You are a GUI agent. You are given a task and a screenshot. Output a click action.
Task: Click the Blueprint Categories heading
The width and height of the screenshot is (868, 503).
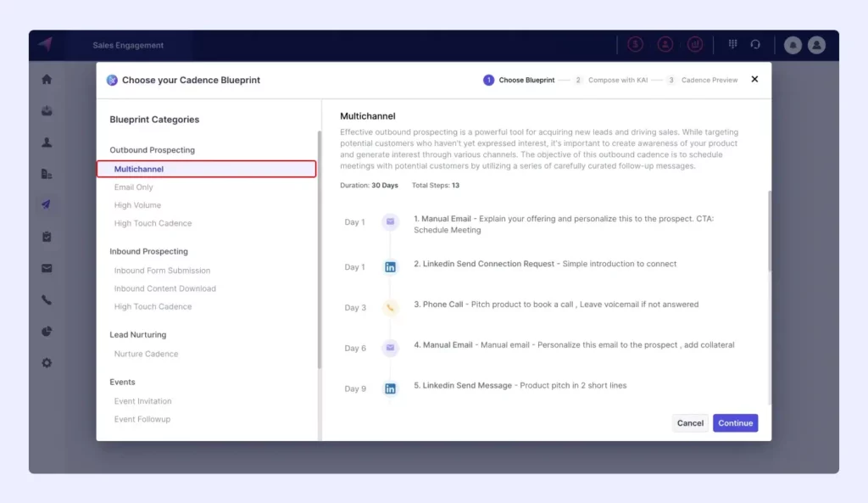(x=154, y=120)
